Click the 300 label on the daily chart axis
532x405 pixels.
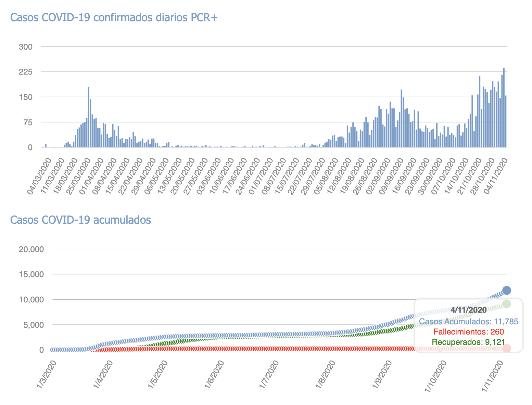coord(25,47)
